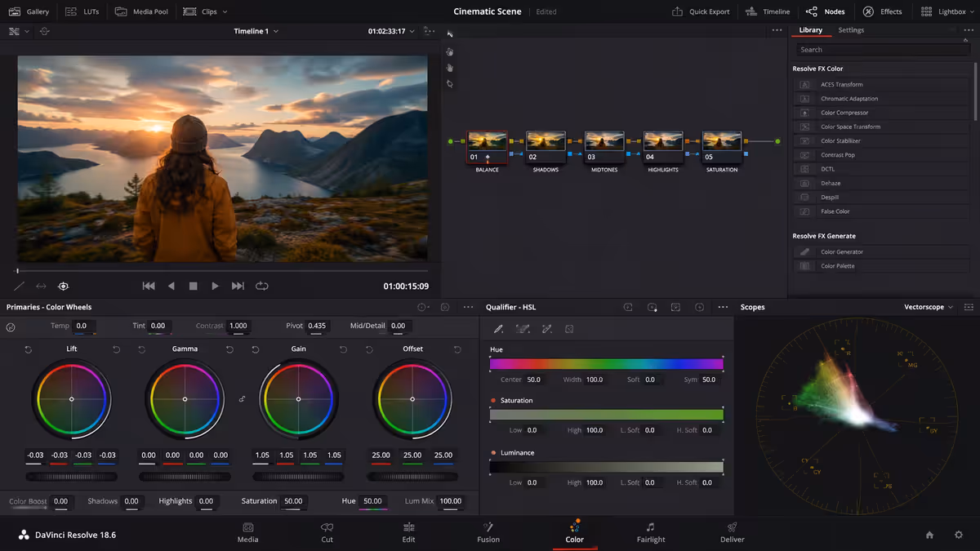Open project settings gear icon

[x=959, y=535]
